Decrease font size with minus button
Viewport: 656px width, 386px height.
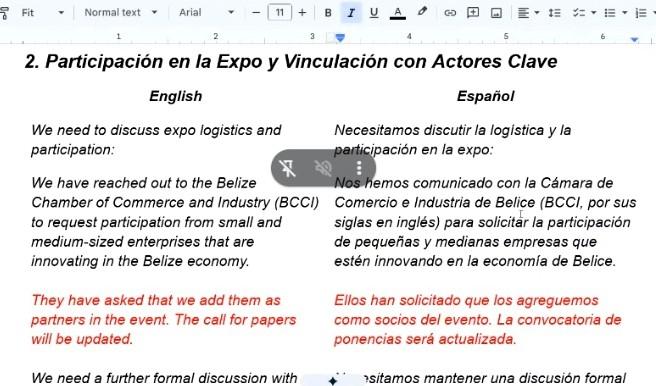(x=256, y=13)
